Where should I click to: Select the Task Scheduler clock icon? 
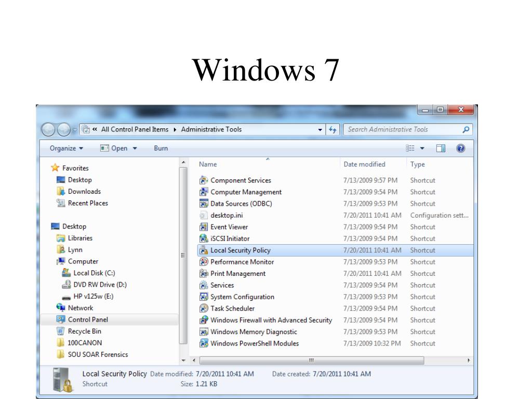(x=204, y=309)
